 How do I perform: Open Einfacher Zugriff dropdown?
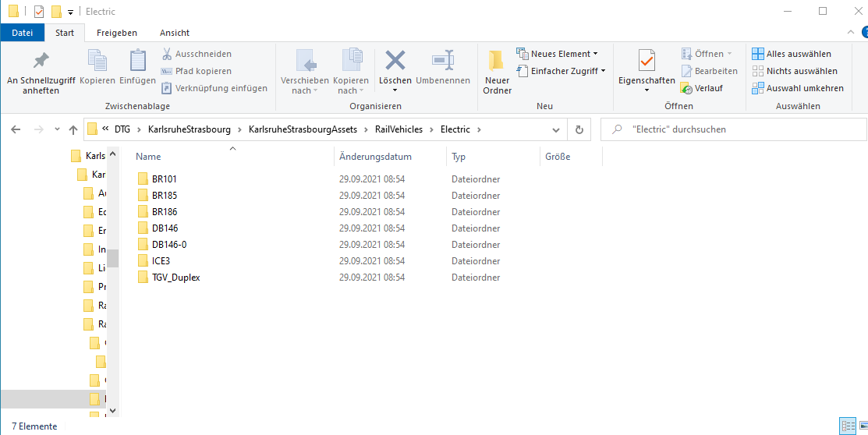pos(562,71)
